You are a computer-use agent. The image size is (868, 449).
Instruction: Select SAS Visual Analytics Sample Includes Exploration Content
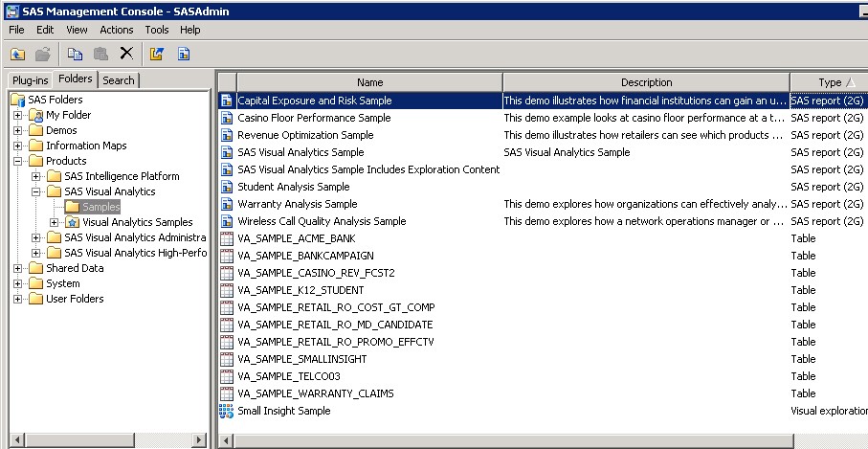pyautogui.click(x=543, y=169)
